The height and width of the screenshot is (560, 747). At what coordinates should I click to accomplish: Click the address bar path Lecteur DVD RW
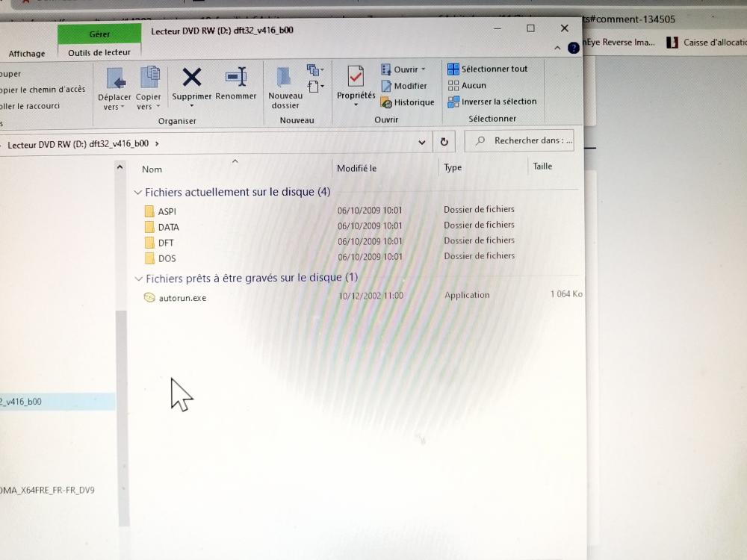(x=78, y=144)
